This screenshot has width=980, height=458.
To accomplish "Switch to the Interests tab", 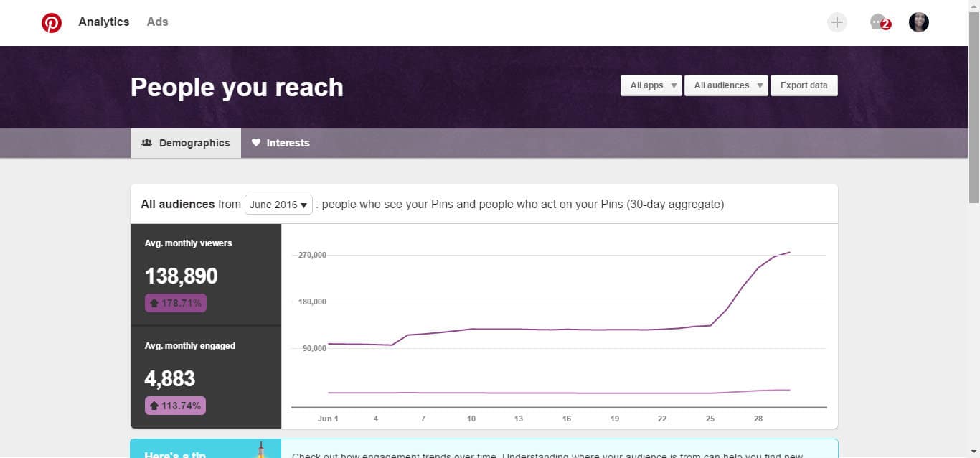I will (x=281, y=143).
